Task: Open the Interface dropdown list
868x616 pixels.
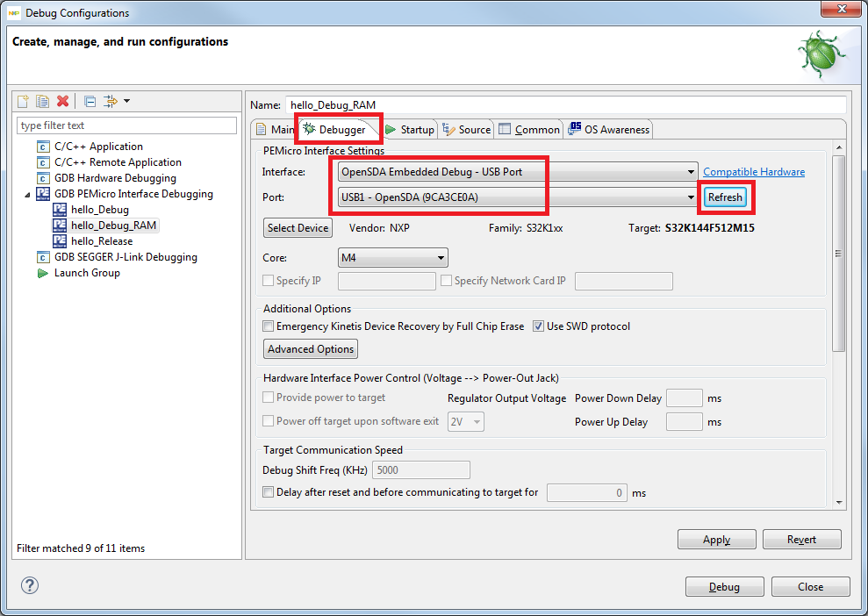Action: tap(692, 172)
